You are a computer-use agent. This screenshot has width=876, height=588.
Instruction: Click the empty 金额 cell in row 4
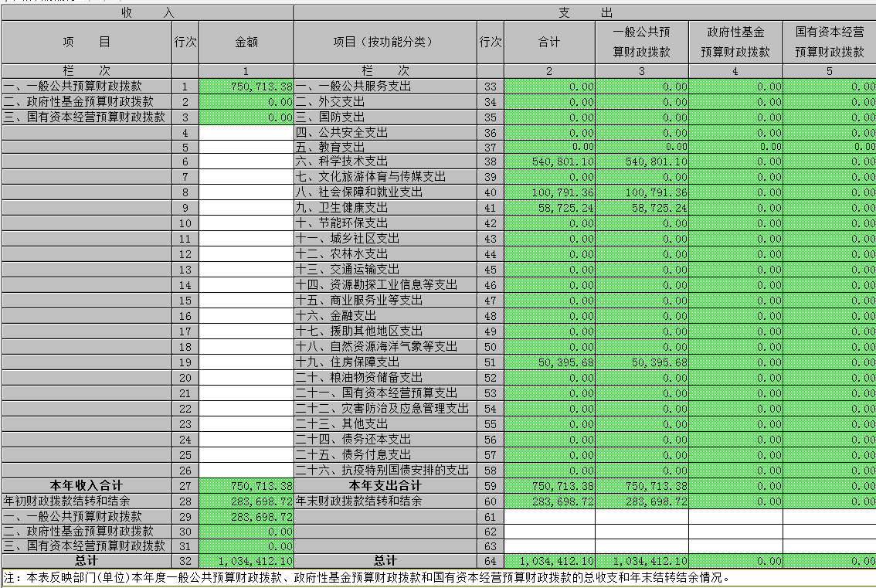[246, 133]
